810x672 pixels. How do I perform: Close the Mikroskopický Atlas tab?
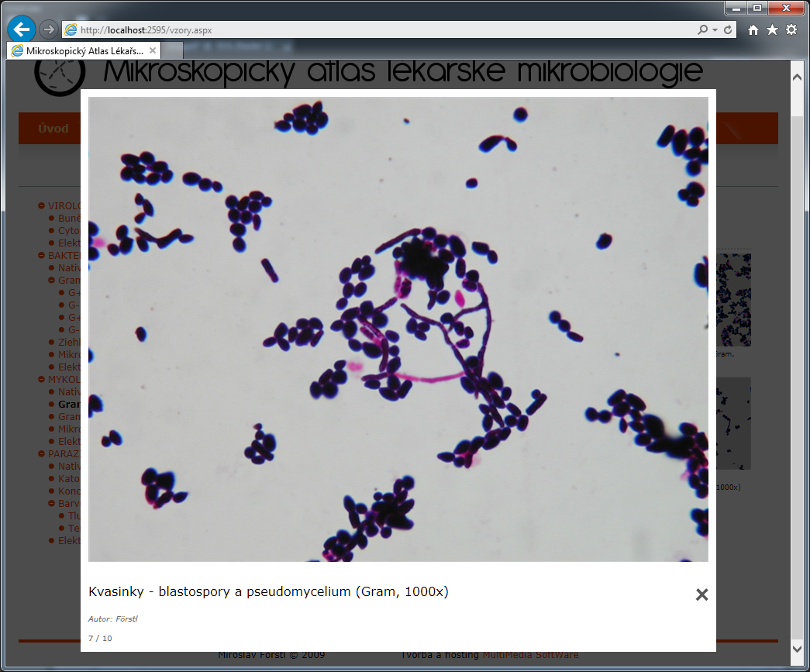(x=153, y=50)
